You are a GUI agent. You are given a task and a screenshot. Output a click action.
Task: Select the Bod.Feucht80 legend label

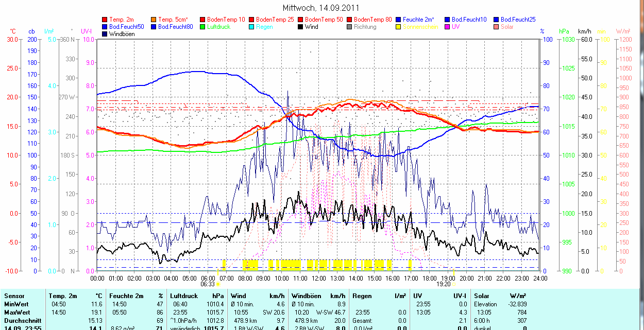(x=175, y=27)
